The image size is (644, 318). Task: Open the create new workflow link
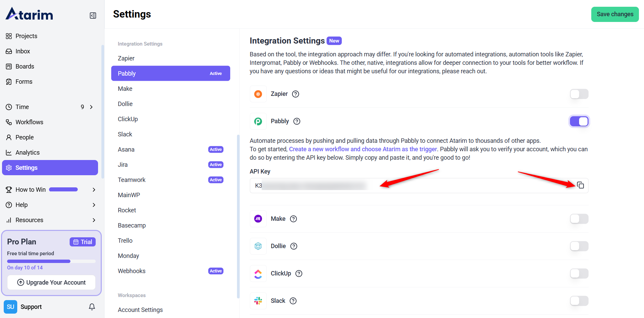tap(363, 149)
